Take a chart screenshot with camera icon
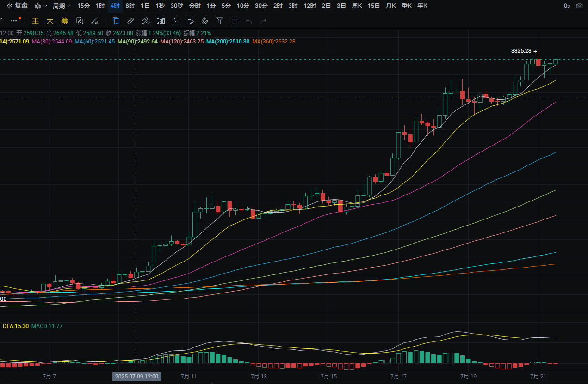The width and height of the screenshot is (588, 384). pos(579,6)
